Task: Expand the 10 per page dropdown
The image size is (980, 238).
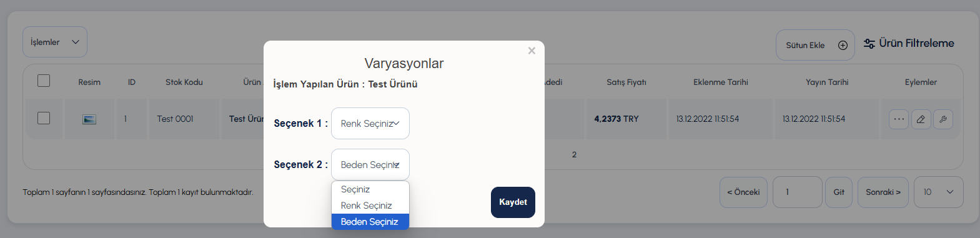Action: (x=938, y=192)
